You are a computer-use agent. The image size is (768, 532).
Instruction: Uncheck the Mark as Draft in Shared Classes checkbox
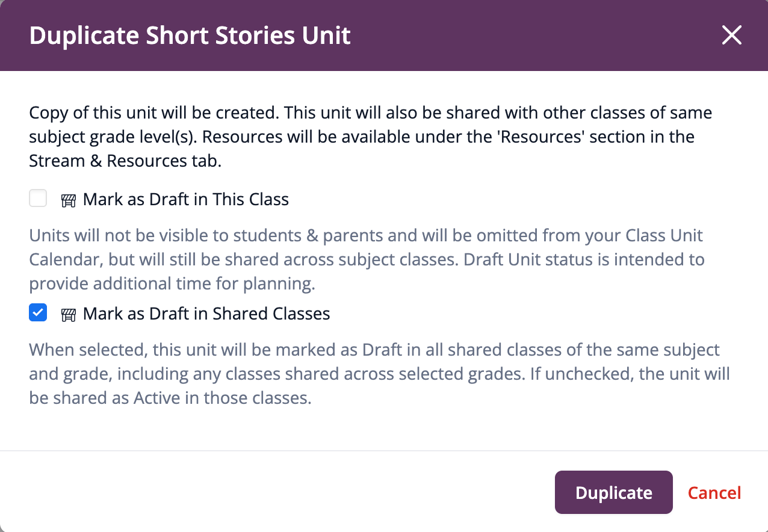point(38,313)
